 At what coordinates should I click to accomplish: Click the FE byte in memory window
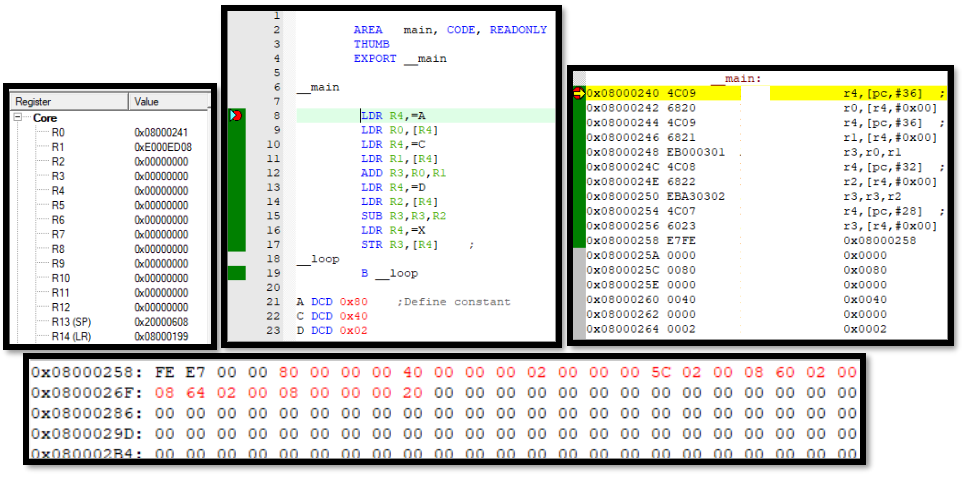(165, 372)
